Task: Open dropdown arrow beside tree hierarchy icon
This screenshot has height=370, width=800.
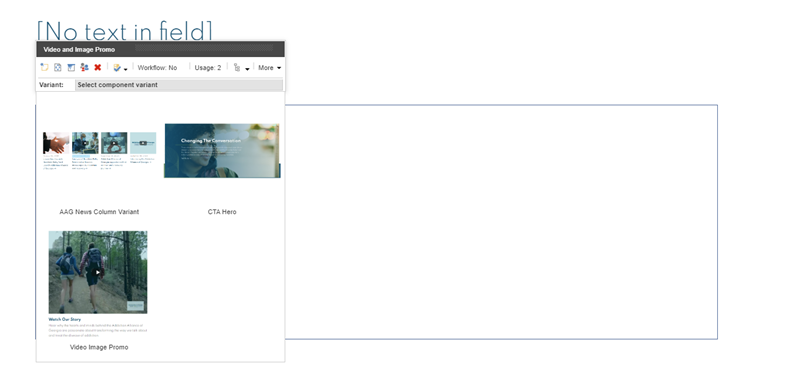Action: (247, 69)
